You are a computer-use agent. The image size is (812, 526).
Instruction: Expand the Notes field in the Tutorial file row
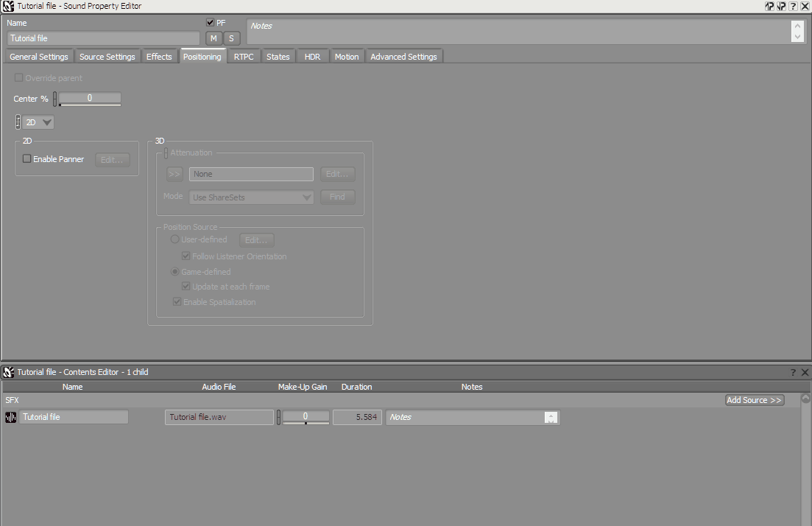point(551,416)
